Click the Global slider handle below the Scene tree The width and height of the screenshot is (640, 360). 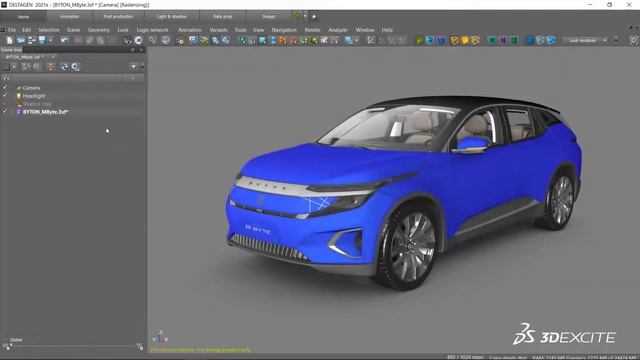(x=11, y=345)
